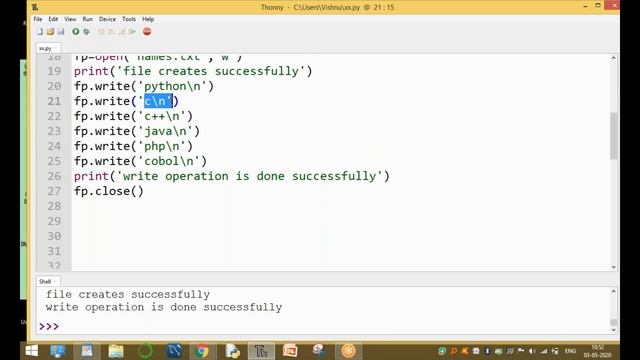Click the Step over toolbar icon

101,32
